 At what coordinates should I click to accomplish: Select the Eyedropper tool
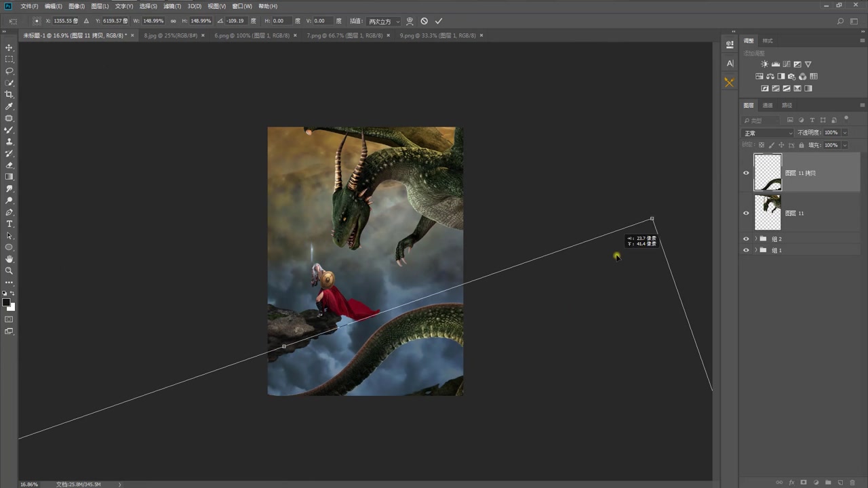[x=9, y=106]
